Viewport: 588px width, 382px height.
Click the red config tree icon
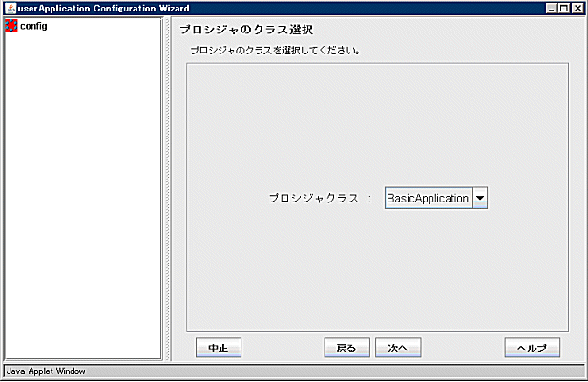[x=11, y=26]
